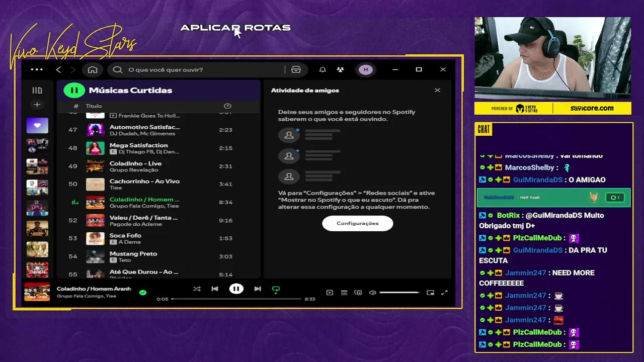The image size is (644, 362).
Task: Adjust the volume slider
Action: pos(399,293)
